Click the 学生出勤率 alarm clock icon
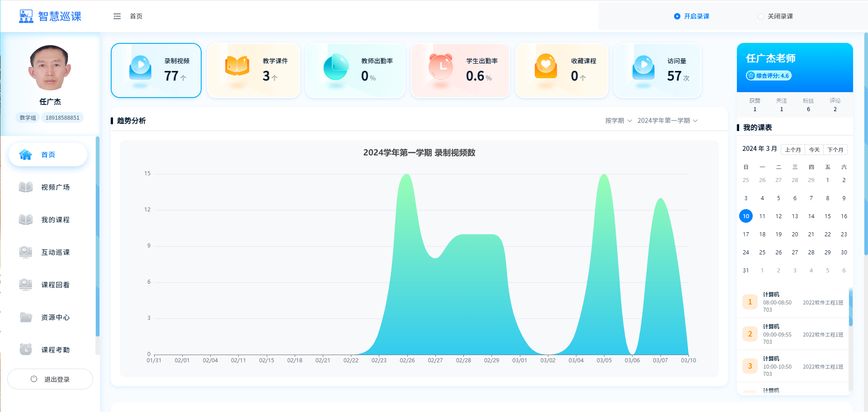The image size is (868, 412). [441, 66]
